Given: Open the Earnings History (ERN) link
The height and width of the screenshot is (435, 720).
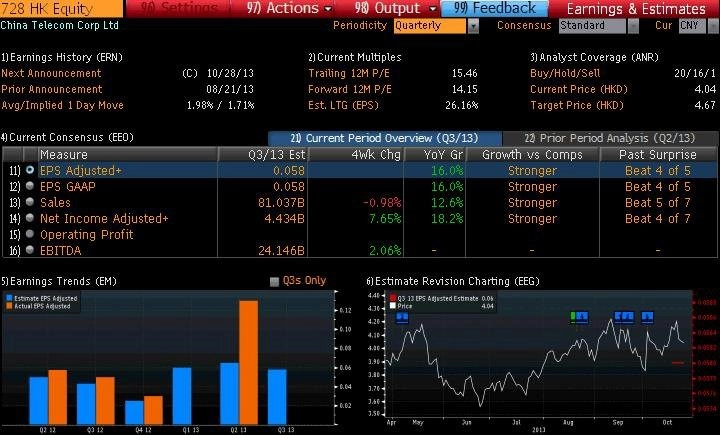Looking at the screenshot, I should (x=62, y=57).
